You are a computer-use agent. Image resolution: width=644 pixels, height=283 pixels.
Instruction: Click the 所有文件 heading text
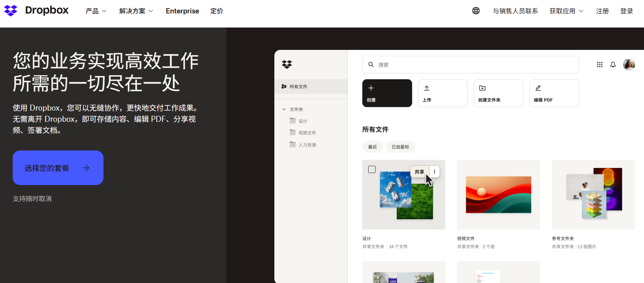coord(375,130)
